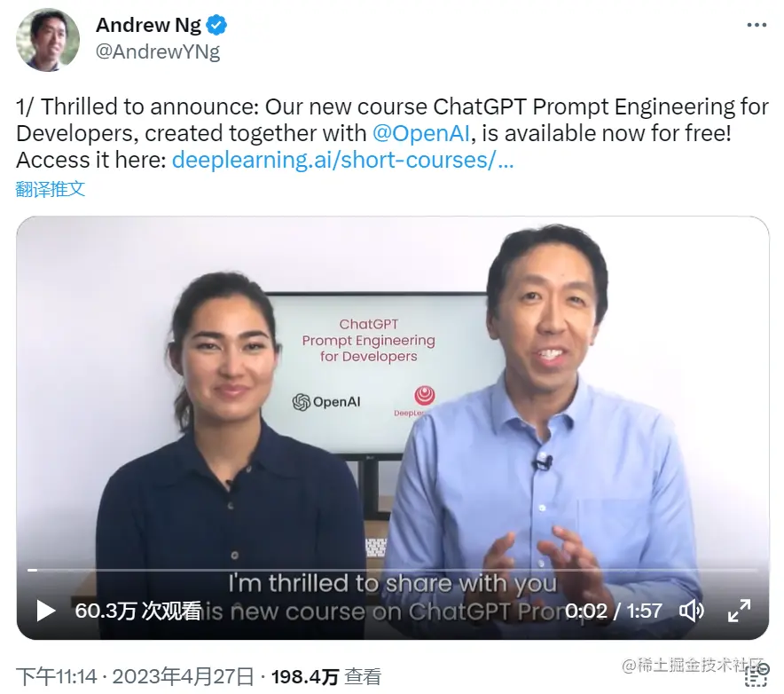
Task: Play the video with the play button
Action: (x=46, y=611)
